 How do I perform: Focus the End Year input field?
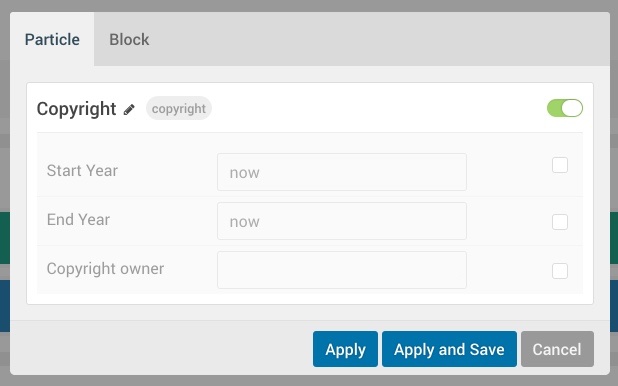(x=342, y=221)
